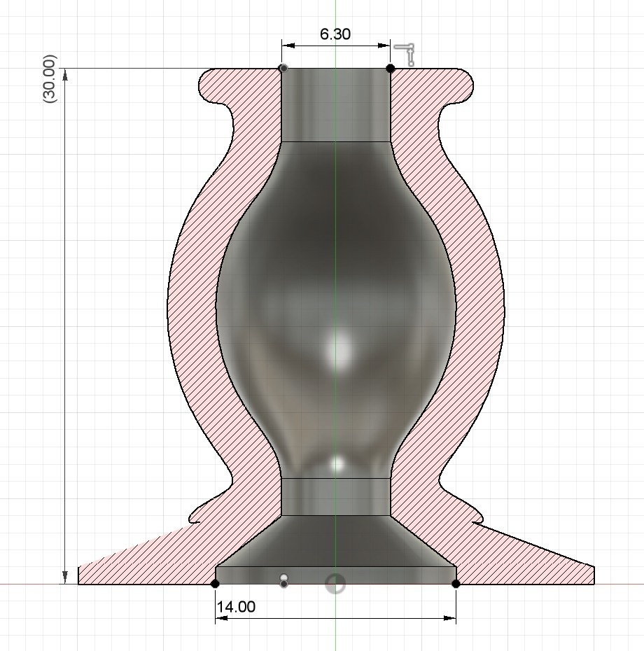
Task: Select sketch point at right end of 6.30 dimension
Action: coord(391,68)
